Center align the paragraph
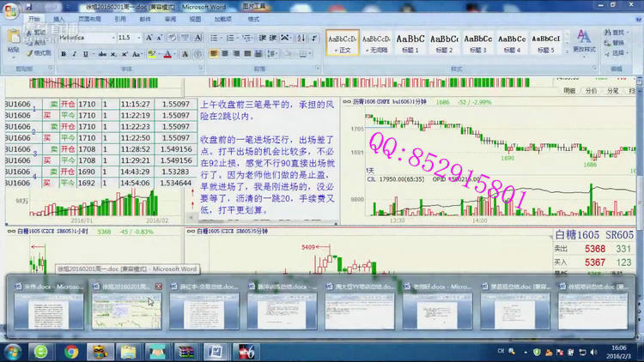Screen dimensions: 644x362 point(226,54)
